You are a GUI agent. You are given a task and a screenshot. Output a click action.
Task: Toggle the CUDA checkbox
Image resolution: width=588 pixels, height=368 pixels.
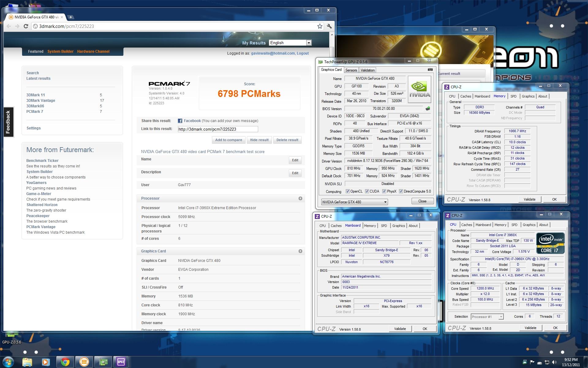[367, 191]
